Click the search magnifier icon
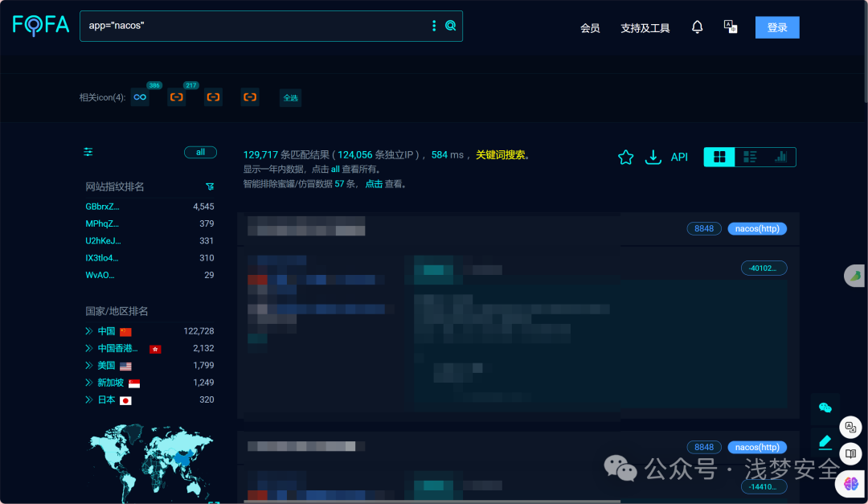This screenshot has width=868, height=504. click(x=451, y=26)
